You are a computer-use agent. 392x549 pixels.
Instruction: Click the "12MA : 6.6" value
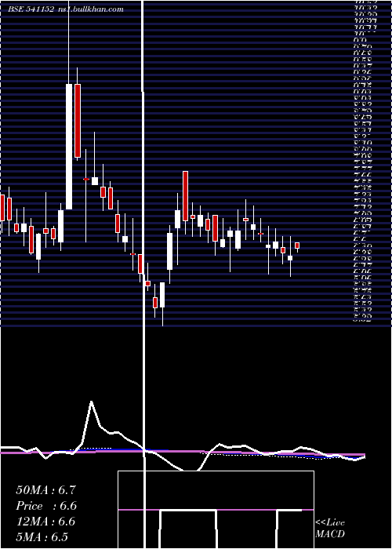[x=45, y=522]
